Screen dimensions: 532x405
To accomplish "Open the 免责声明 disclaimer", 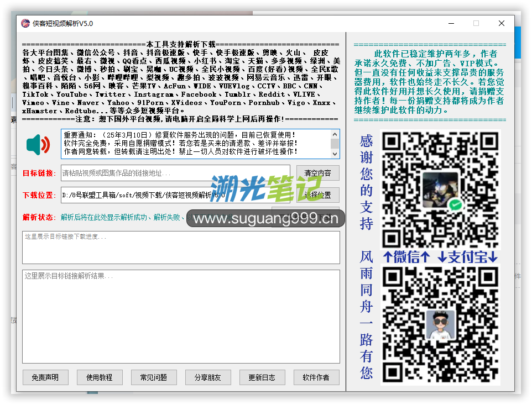I will pos(45,377).
